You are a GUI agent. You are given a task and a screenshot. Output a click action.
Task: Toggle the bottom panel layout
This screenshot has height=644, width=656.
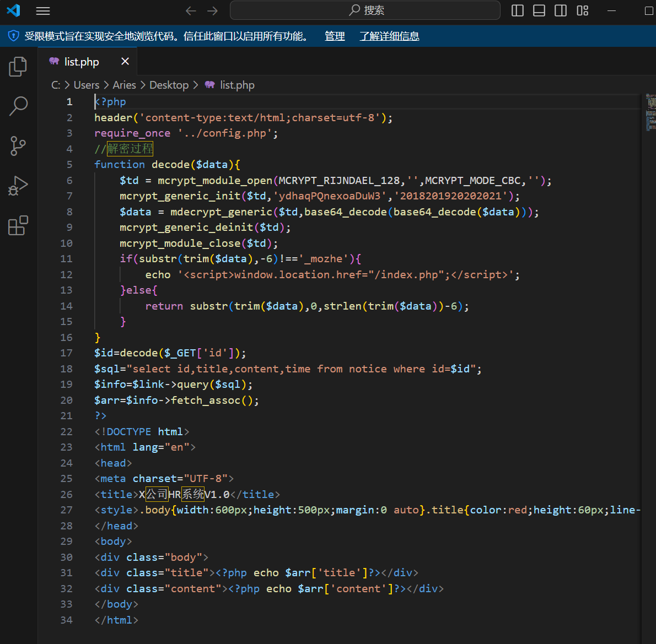coord(539,11)
